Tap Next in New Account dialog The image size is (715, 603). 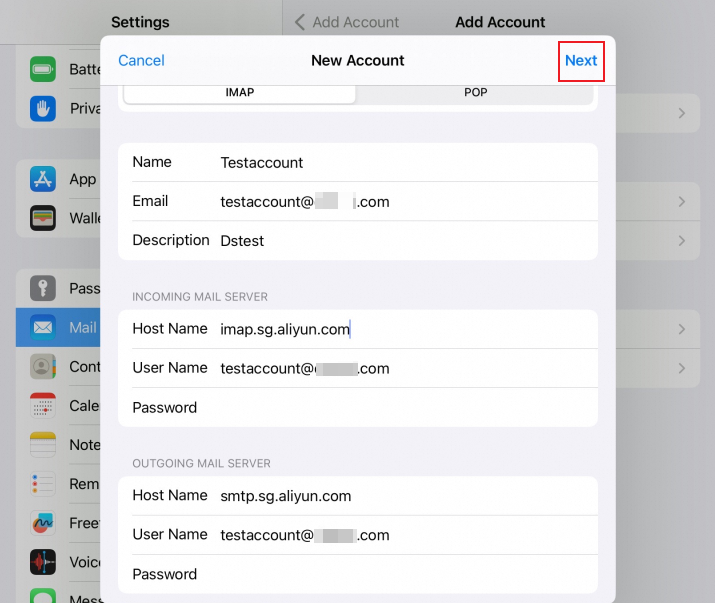point(581,60)
